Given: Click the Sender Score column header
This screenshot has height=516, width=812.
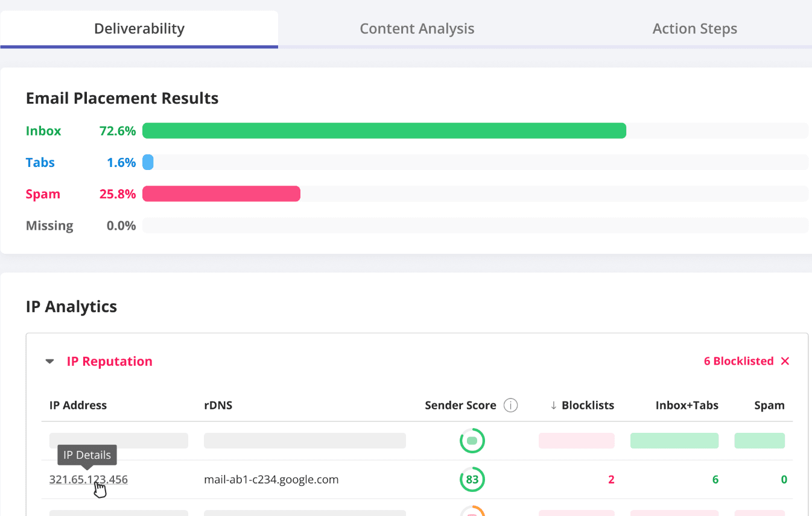Looking at the screenshot, I should coord(460,405).
